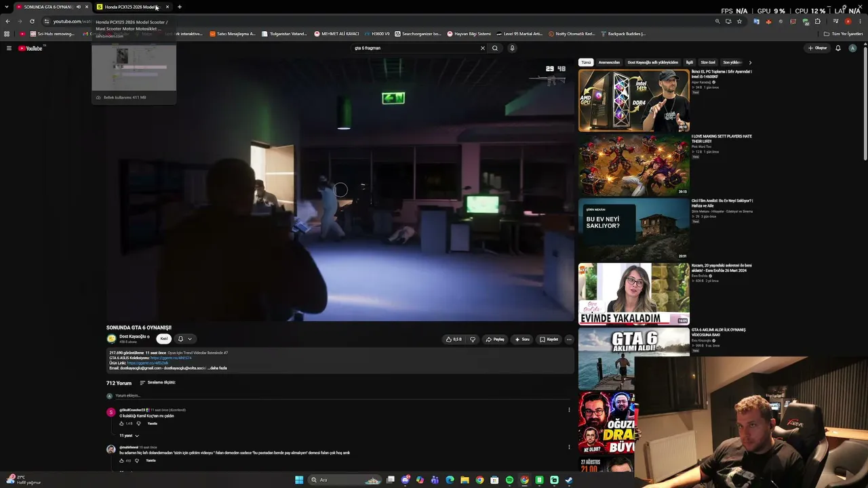Open the subscription notification bell dropdown

tap(184, 339)
